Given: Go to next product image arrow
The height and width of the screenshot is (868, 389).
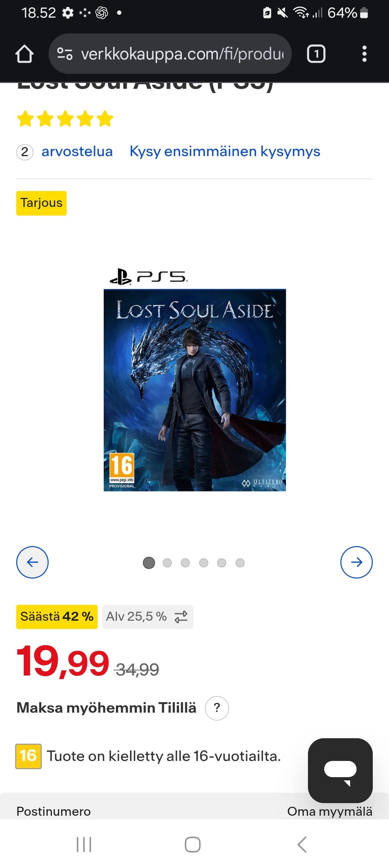Looking at the screenshot, I should coord(357,562).
